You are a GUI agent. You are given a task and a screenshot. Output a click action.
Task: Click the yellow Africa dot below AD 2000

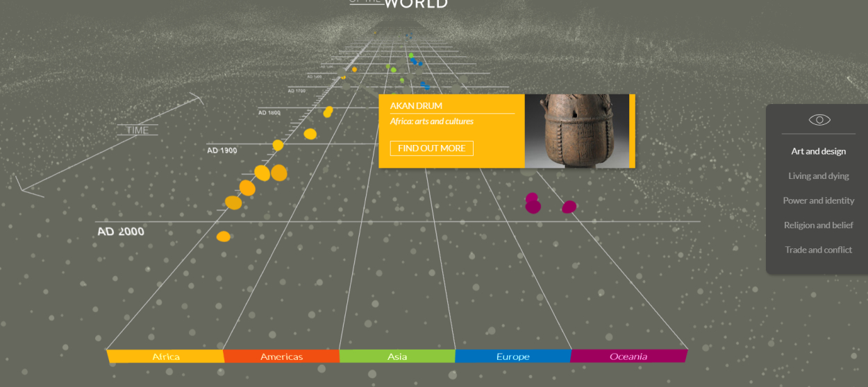tap(223, 237)
